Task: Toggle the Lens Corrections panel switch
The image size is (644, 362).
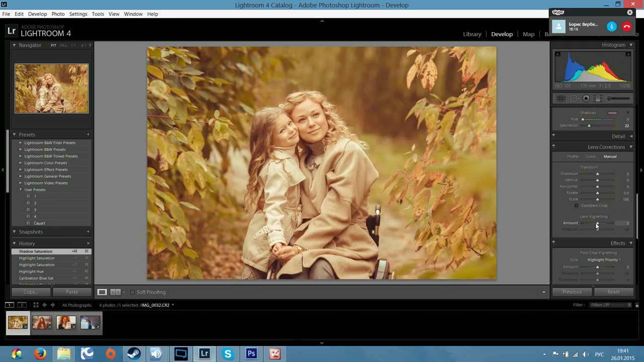Action: point(553,146)
